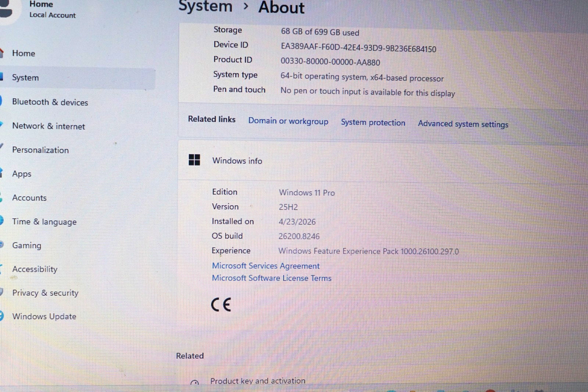Open the Apps section
The height and width of the screenshot is (392, 588).
pos(22,174)
